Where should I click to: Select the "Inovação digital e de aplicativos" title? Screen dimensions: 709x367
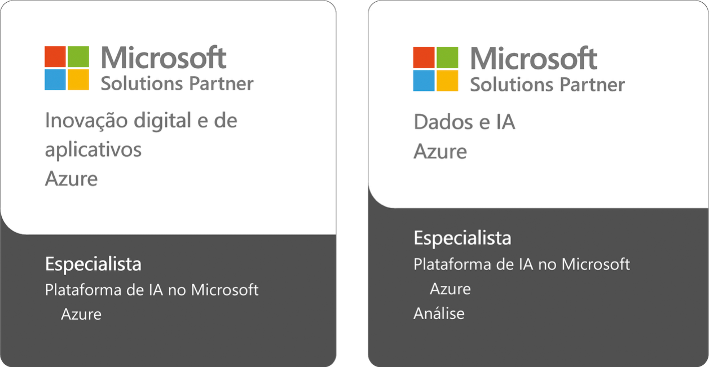point(141,136)
